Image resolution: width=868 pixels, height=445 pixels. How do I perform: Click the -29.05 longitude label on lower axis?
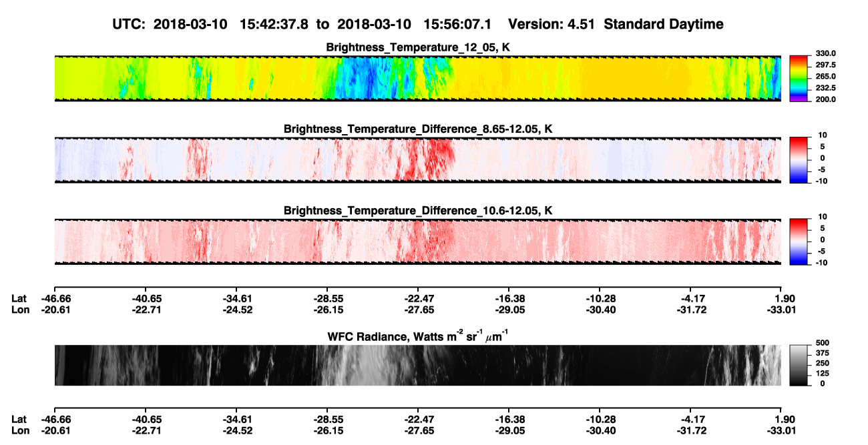coord(509,430)
